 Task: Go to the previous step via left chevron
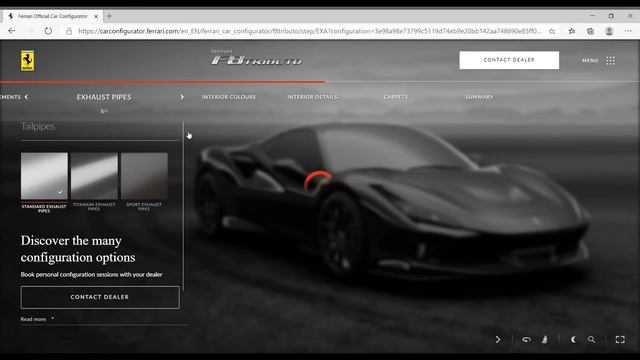(27, 97)
